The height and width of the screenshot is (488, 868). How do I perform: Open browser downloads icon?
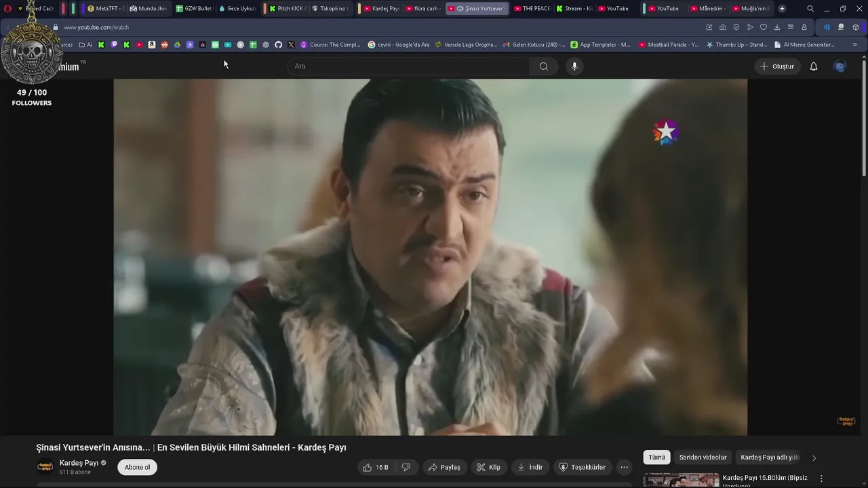click(x=777, y=27)
